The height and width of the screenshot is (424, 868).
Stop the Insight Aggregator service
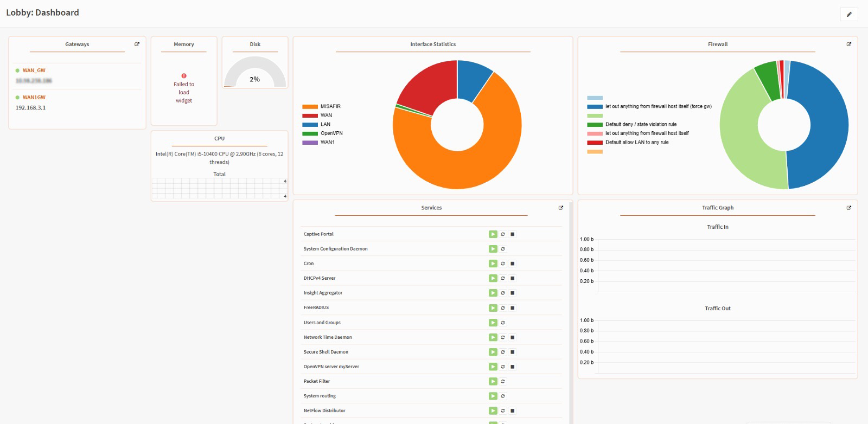pos(513,293)
